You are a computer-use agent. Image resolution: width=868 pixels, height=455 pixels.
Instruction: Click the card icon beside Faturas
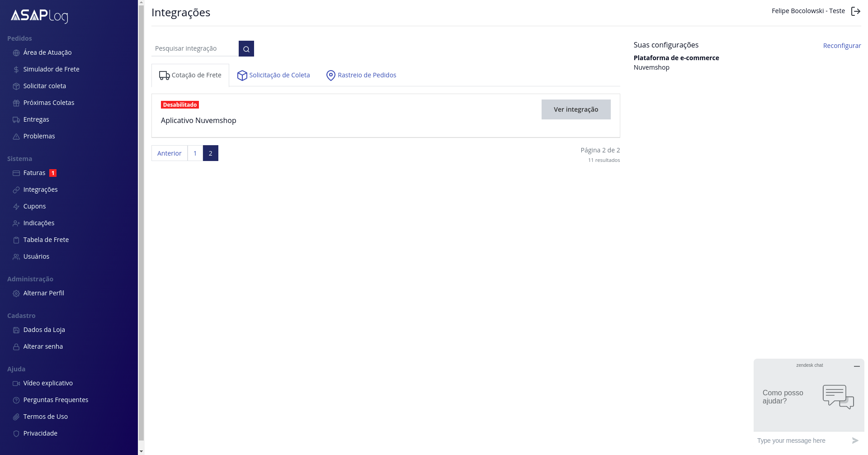pyautogui.click(x=16, y=173)
